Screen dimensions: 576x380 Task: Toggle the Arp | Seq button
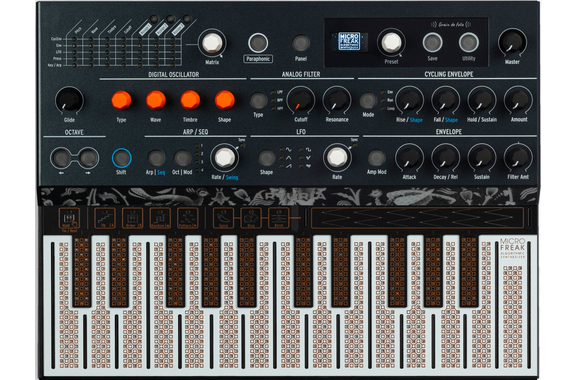(156, 158)
